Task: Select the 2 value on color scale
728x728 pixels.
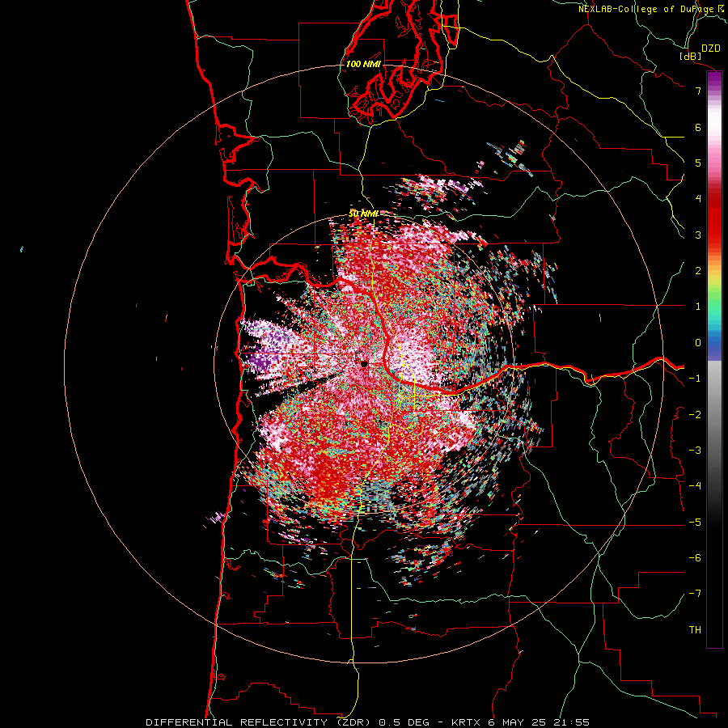Action: [x=698, y=271]
